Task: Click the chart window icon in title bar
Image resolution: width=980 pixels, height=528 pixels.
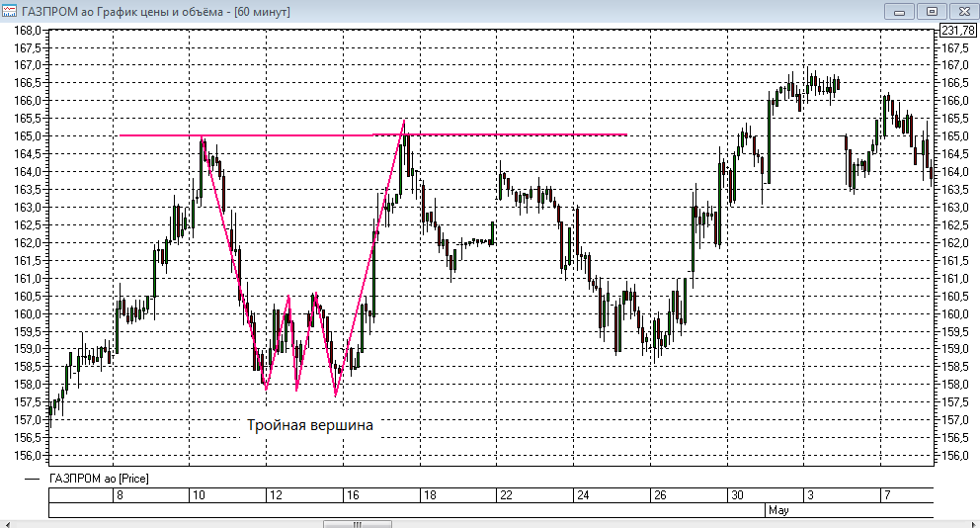Action: [9, 11]
